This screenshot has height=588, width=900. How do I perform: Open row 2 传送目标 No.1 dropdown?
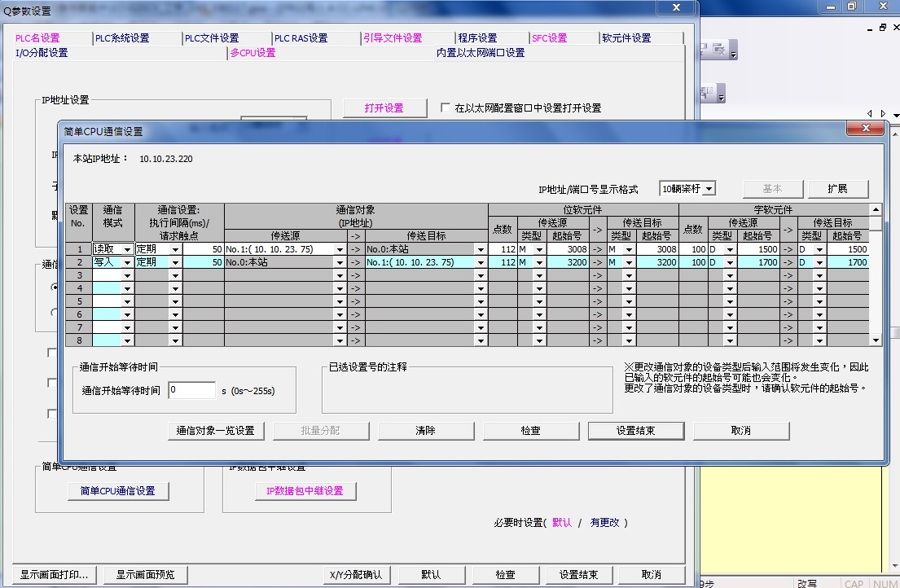(x=480, y=262)
